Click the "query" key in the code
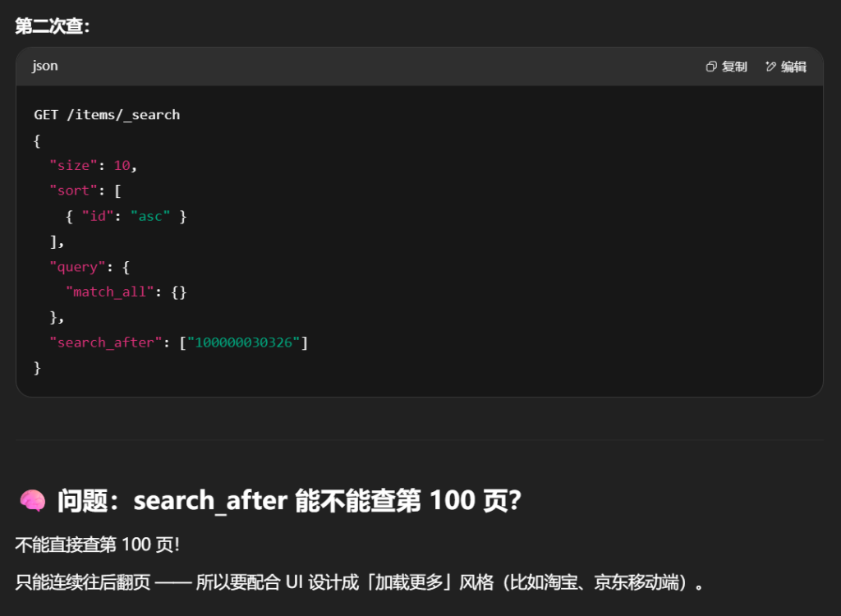Image resolution: width=841 pixels, height=616 pixels. (x=77, y=267)
